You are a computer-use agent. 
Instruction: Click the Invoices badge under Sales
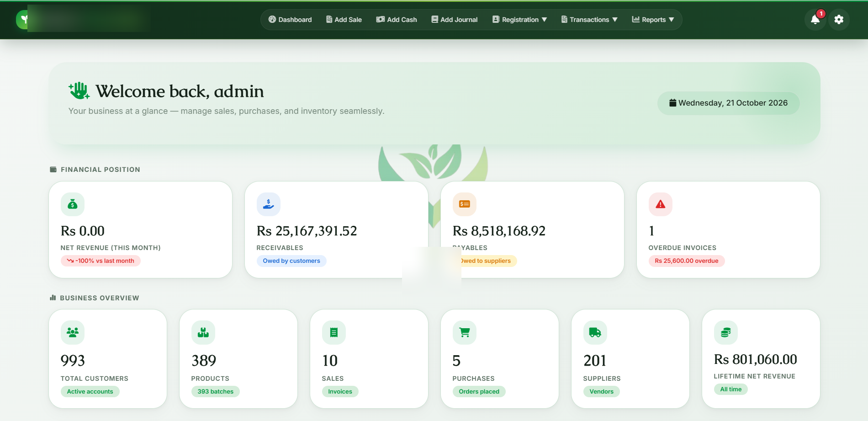(x=340, y=391)
